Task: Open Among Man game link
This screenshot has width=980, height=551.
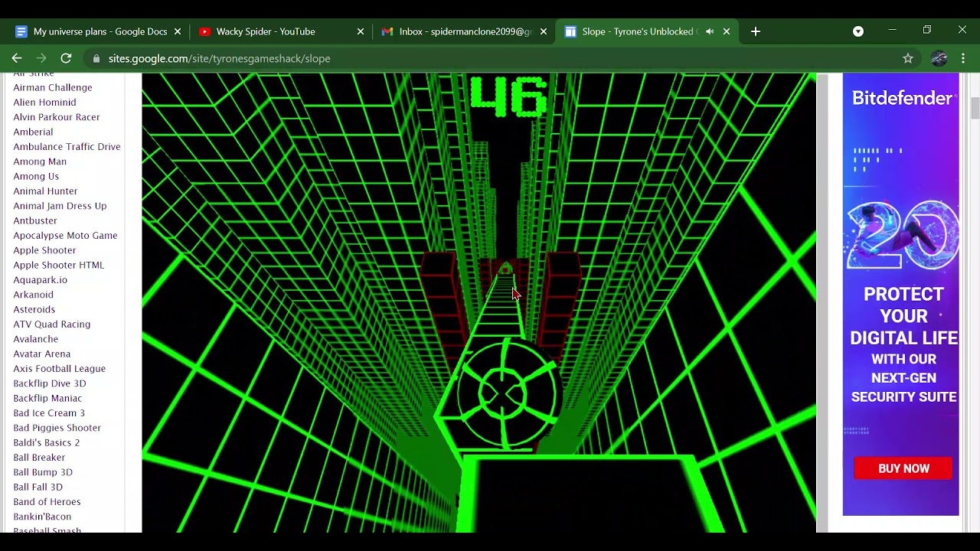Action: pyautogui.click(x=40, y=161)
